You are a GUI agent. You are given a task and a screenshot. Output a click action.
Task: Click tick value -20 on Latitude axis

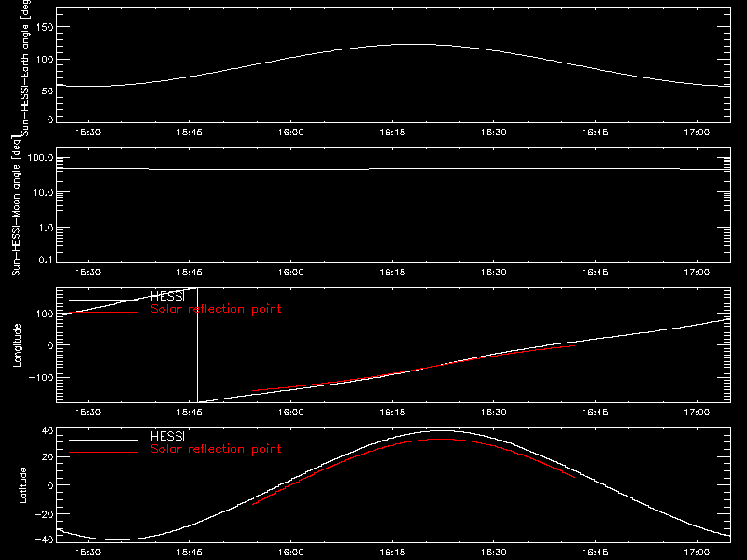pos(44,514)
